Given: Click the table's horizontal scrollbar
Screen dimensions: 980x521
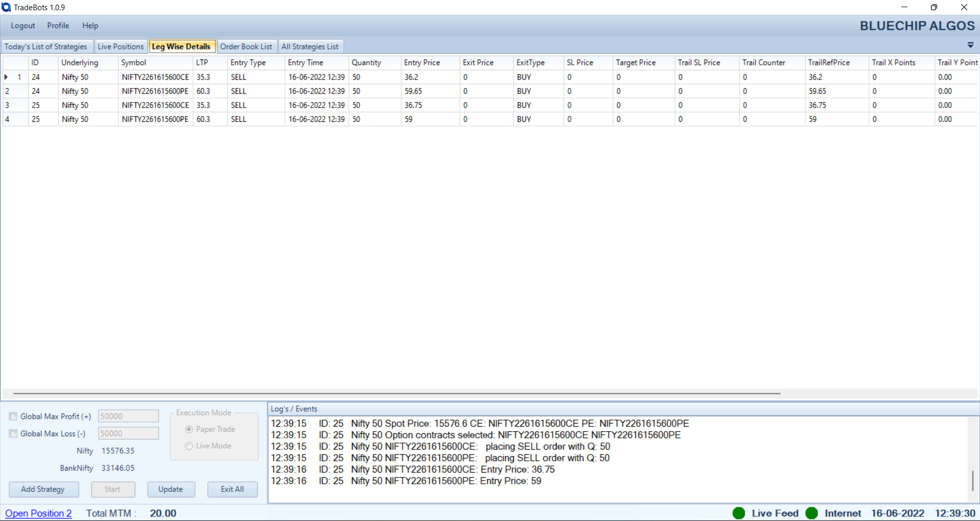Looking at the screenshot, I should point(397,393).
